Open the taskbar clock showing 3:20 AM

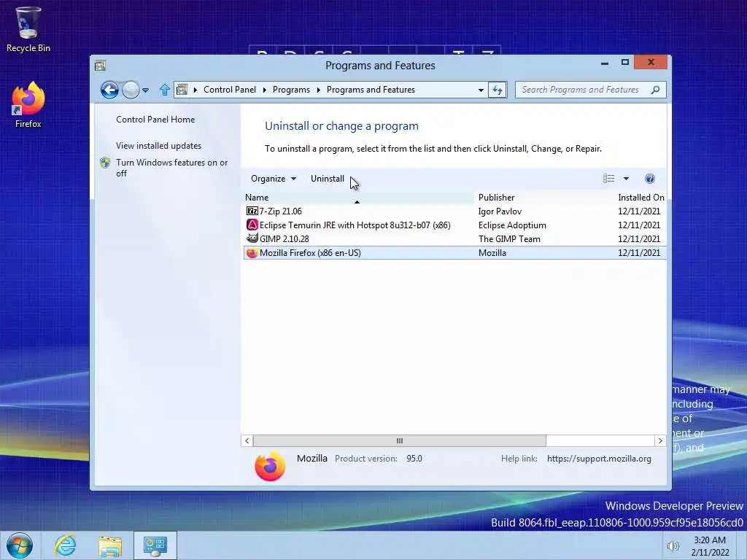[710, 546]
